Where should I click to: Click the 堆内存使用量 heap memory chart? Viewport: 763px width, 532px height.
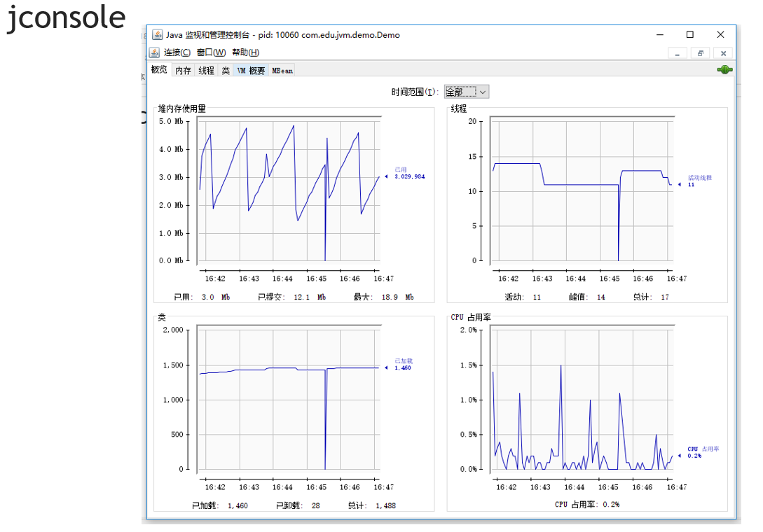[289, 190]
